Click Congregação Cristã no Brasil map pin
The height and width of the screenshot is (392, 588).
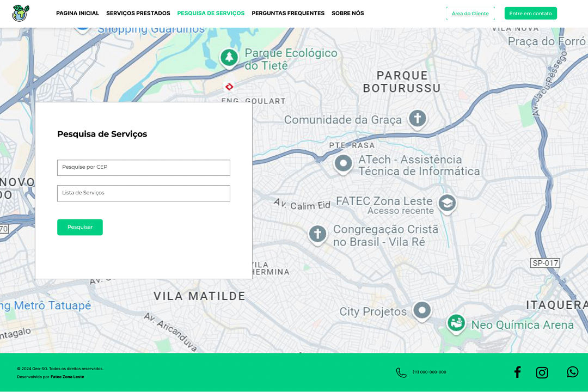317,234
